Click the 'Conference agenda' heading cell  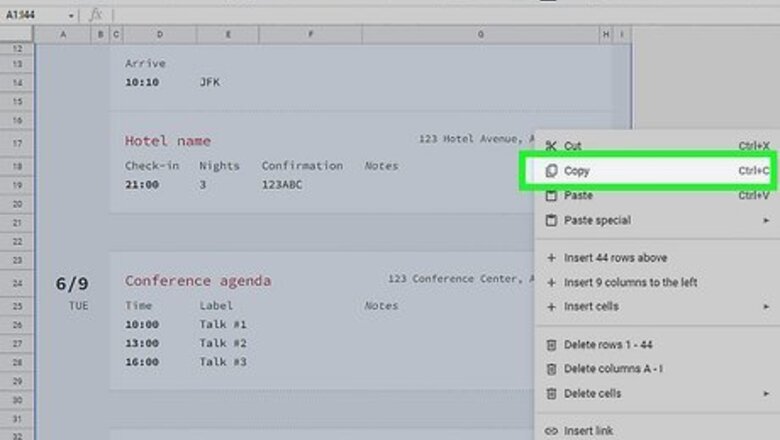point(198,281)
